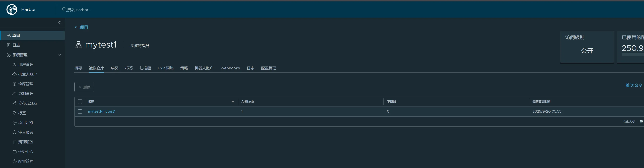Viewport: 644px width, 168px height.
Task: Open the 标签 project tab
Action: [x=129, y=68]
